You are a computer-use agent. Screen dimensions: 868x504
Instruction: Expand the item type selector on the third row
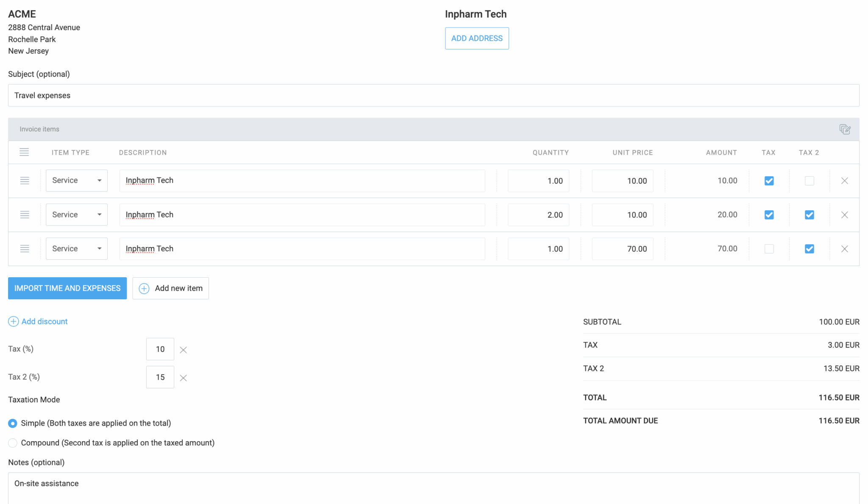(x=76, y=248)
